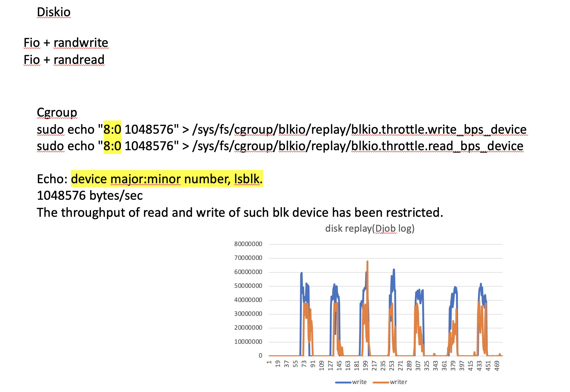Viewport: 570px width, 392px height.
Task: Click the '1048576 bytes/sec' line
Action: point(89,195)
